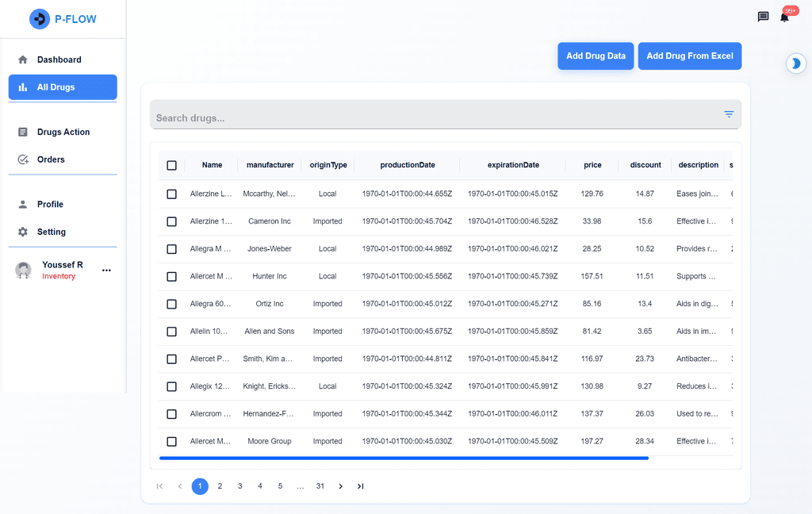
Task: Click the All Drugs chart icon
Action: 23,87
